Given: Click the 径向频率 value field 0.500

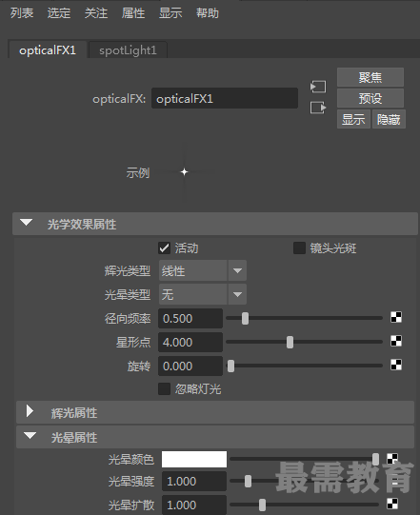Looking at the screenshot, I should (x=190, y=318).
